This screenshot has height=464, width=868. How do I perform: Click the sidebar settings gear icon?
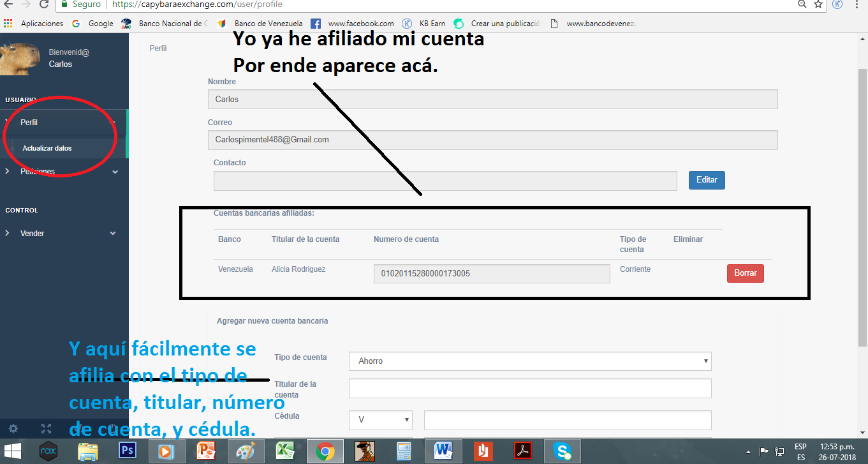[x=13, y=428]
